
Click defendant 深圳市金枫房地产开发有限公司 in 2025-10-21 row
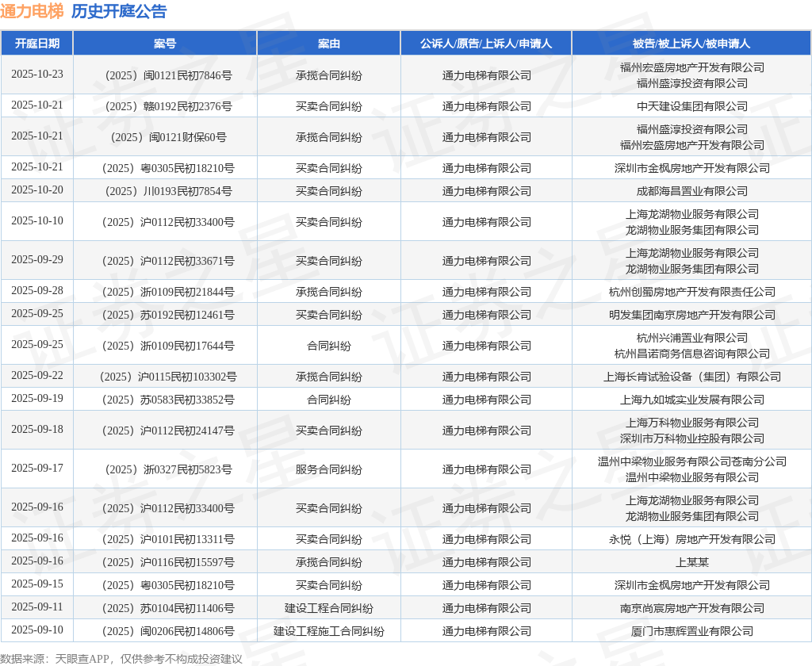pos(691,168)
